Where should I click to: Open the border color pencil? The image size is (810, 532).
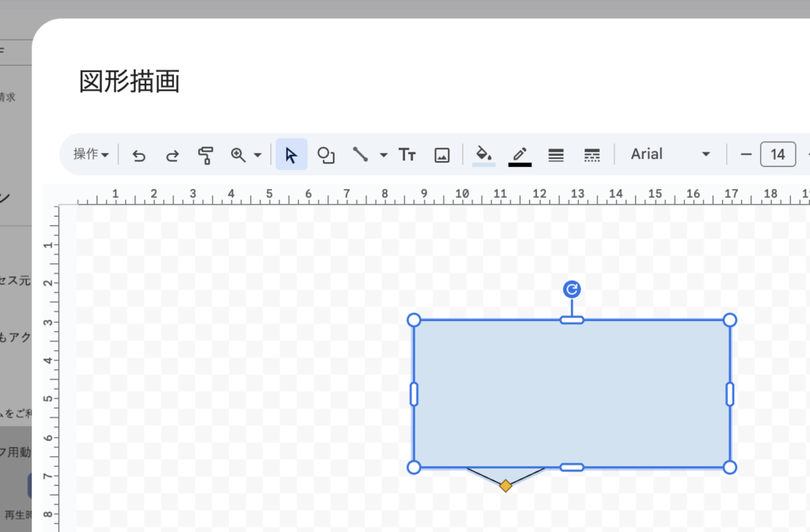tap(520, 154)
